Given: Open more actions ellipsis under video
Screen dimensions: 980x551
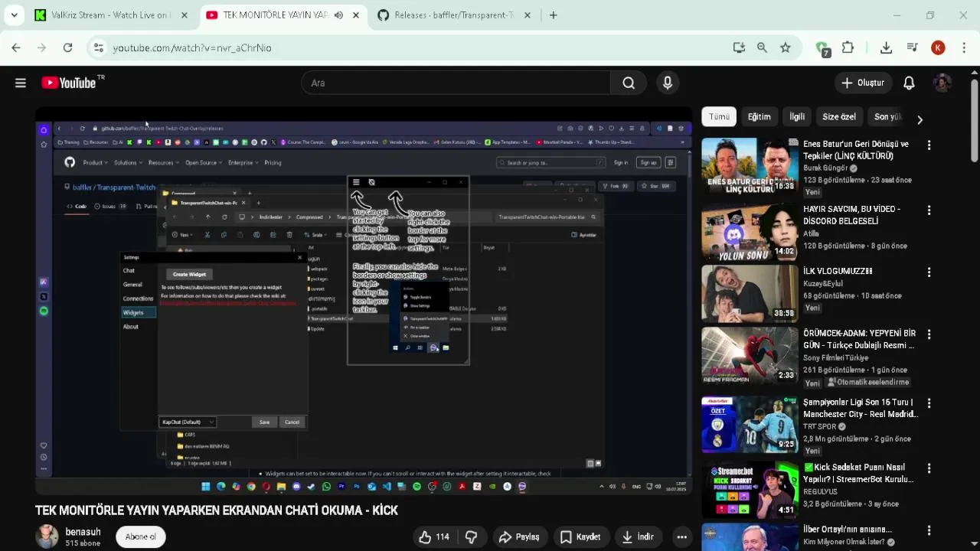Looking at the screenshot, I should coord(681,537).
